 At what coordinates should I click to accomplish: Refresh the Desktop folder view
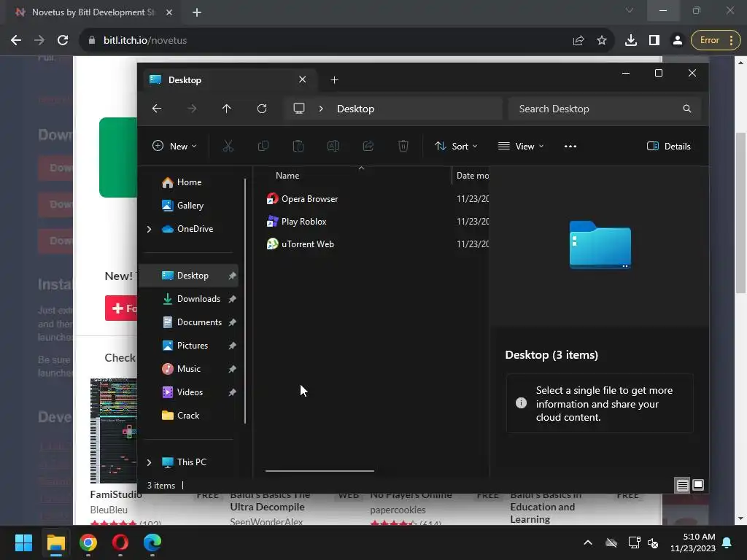262,109
